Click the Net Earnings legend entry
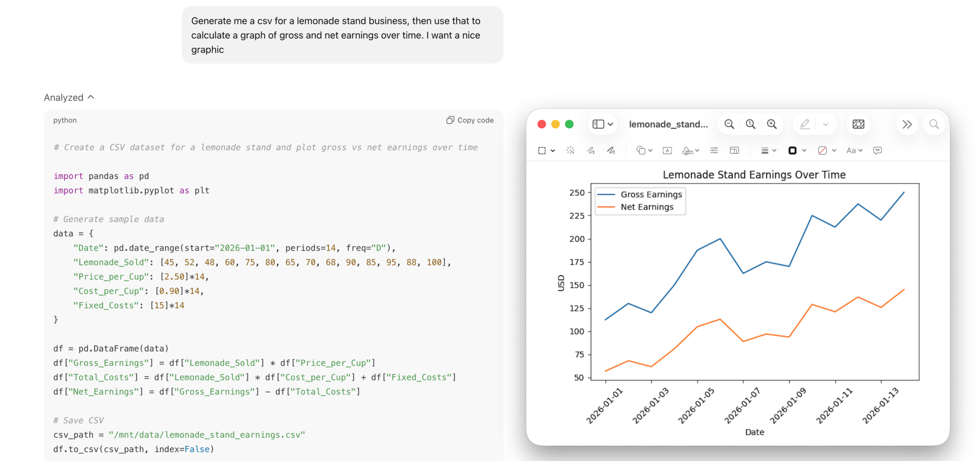 pyautogui.click(x=636, y=207)
